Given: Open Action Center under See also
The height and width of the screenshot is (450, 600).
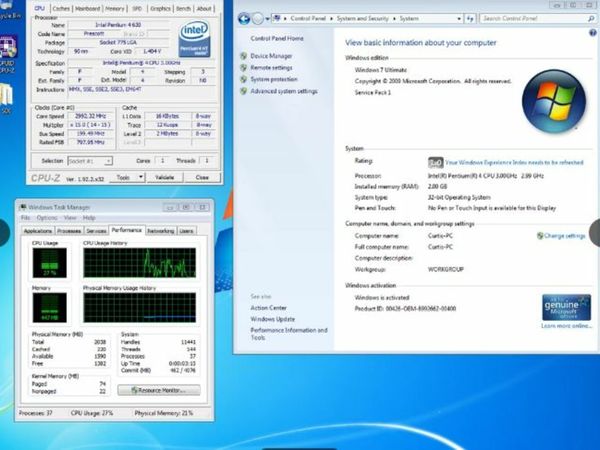Looking at the screenshot, I should 268,308.
